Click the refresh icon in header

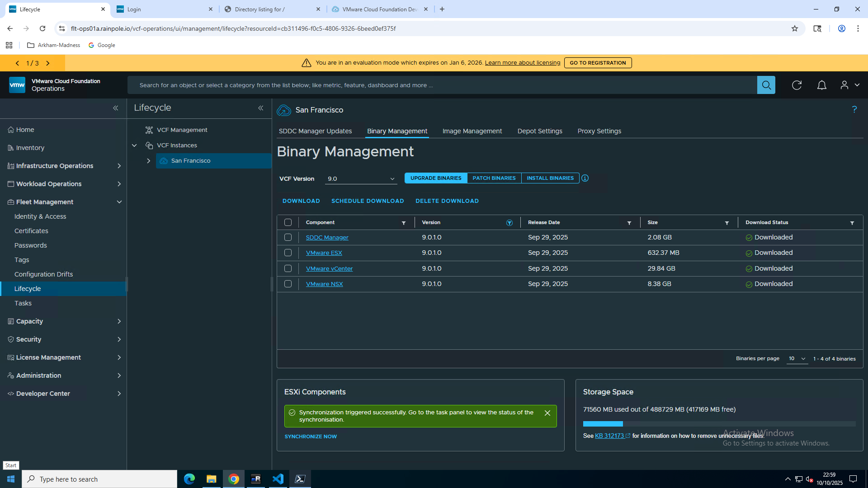coord(797,85)
